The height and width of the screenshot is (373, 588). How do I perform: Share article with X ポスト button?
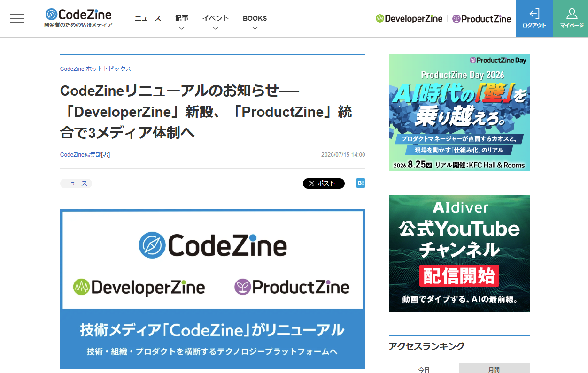324,183
